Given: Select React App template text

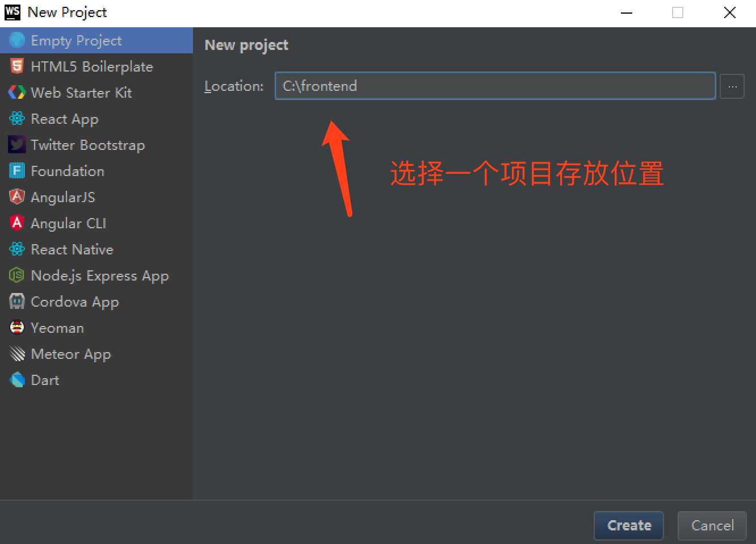Looking at the screenshot, I should [x=65, y=119].
